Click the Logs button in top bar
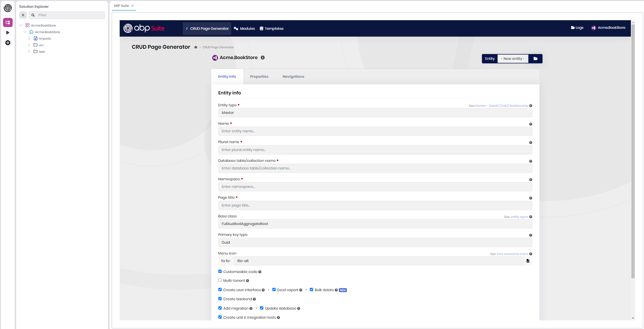644x329 pixels. [577, 28]
